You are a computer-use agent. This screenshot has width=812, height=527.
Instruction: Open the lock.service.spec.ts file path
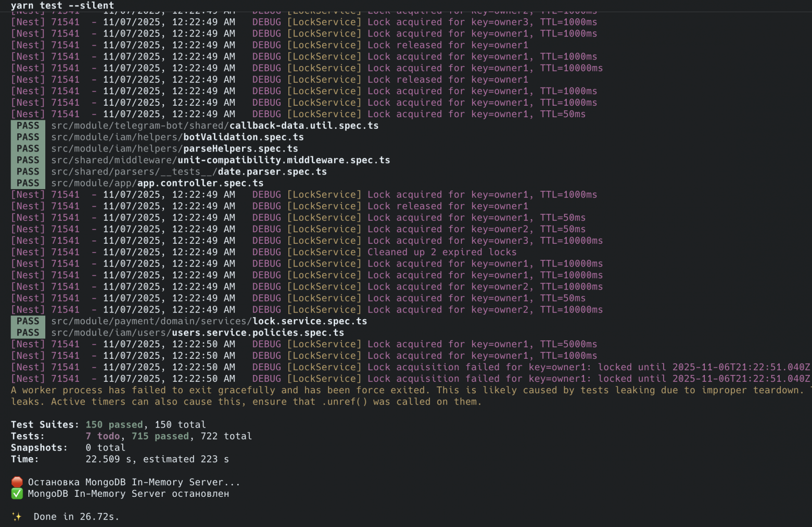209,321
